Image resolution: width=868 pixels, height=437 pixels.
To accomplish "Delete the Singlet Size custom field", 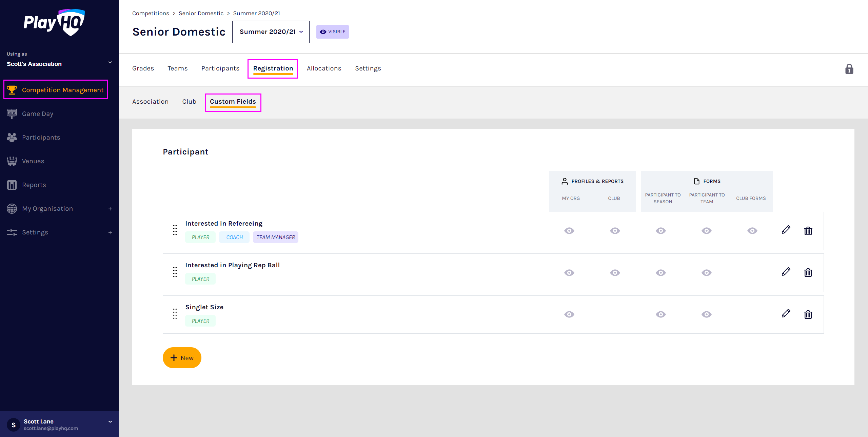I will [808, 314].
